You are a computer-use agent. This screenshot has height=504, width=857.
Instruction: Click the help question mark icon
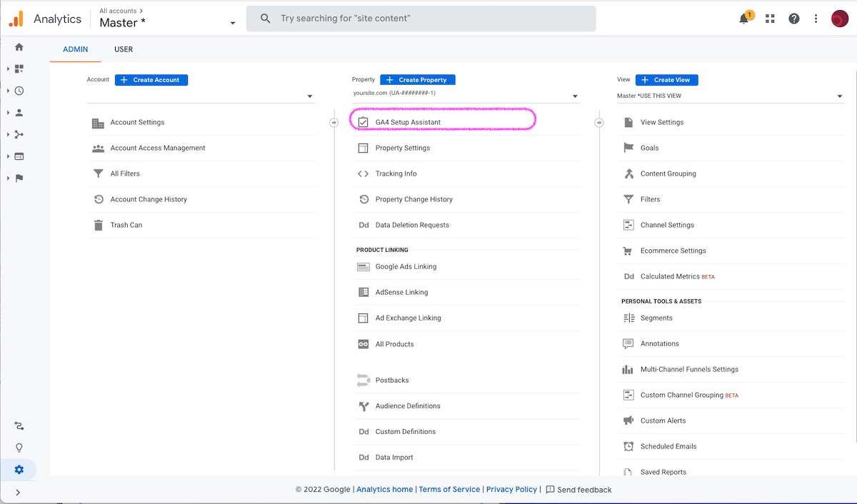[x=794, y=19]
